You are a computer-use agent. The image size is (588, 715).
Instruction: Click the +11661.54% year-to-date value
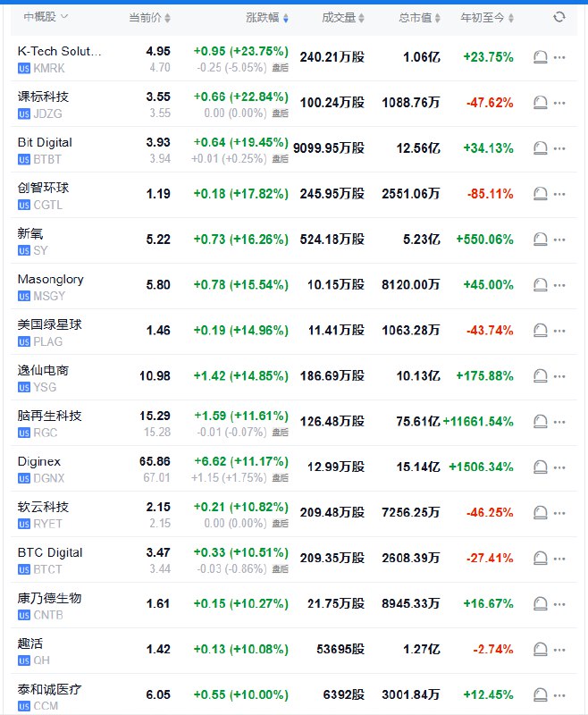point(478,421)
